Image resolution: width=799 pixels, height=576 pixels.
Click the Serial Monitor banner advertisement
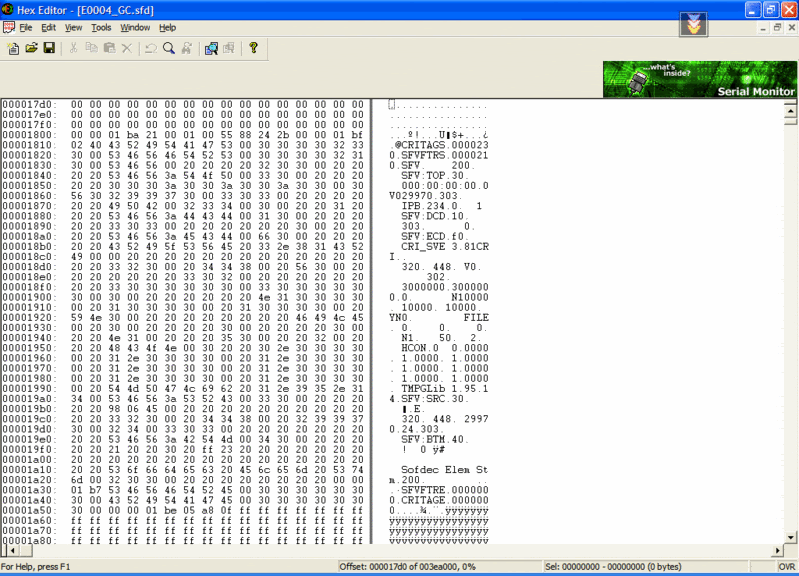tap(699, 79)
